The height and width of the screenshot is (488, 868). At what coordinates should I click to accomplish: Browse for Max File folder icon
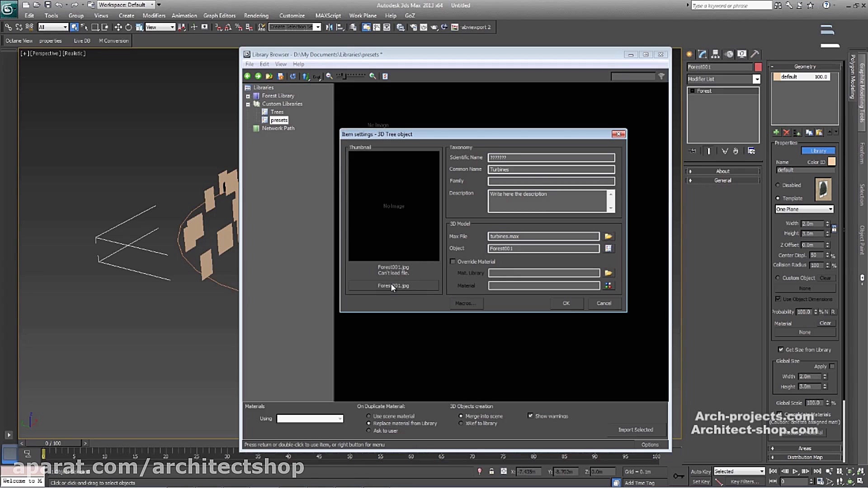coord(608,236)
